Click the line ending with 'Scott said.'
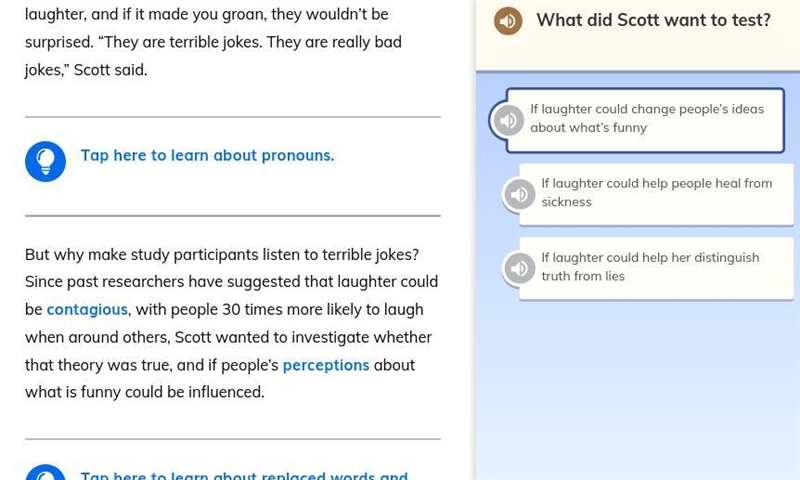This screenshot has height=480, width=800. tap(86, 70)
